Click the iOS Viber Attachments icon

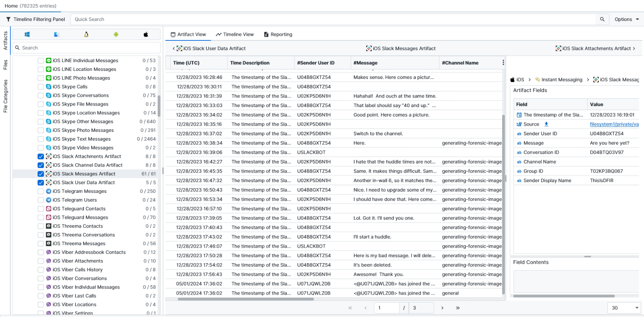pyautogui.click(x=48, y=261)
